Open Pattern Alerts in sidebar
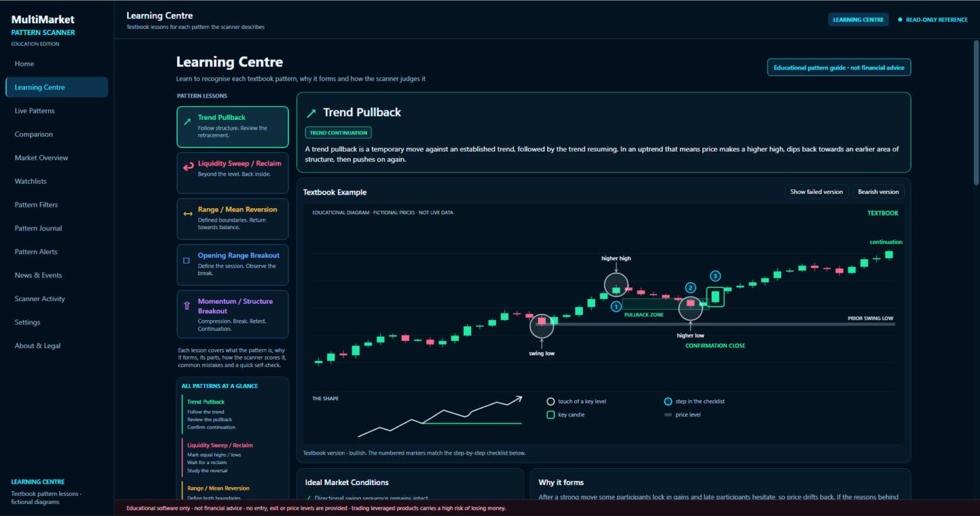 coord(57,252)
